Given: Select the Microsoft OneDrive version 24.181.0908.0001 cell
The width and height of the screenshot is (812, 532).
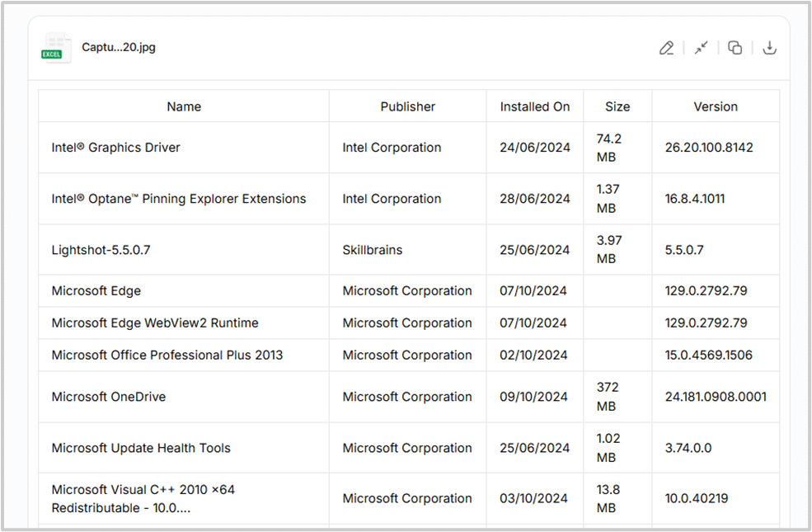Looking at the screenshot, I should [x=715, y=397].
